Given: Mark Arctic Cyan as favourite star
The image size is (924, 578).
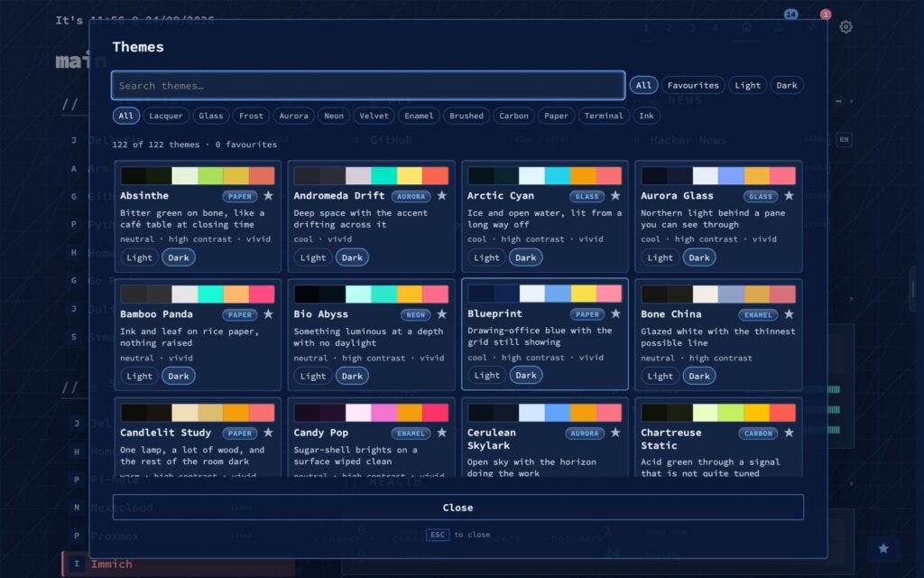Looking at the screenshot, I should point(615,196).
